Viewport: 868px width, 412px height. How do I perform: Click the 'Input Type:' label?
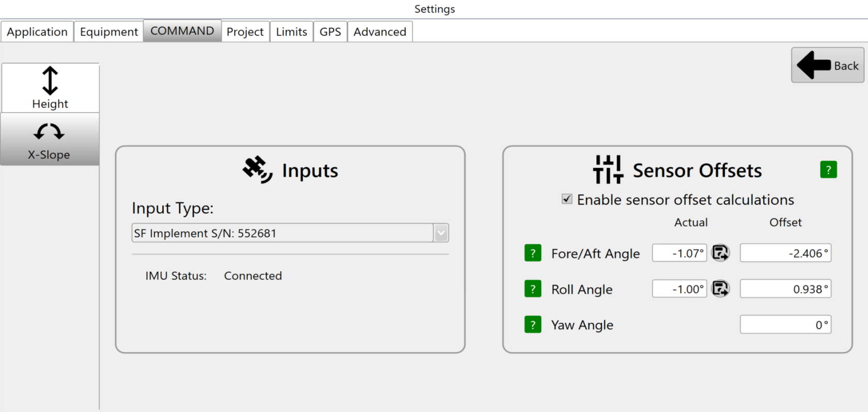pos(173,208)
